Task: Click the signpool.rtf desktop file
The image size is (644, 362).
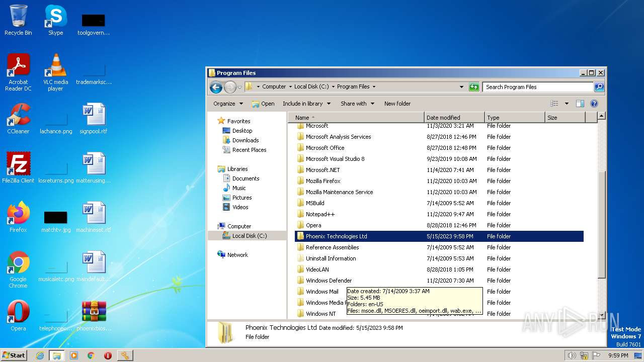Action: (94, 119)
